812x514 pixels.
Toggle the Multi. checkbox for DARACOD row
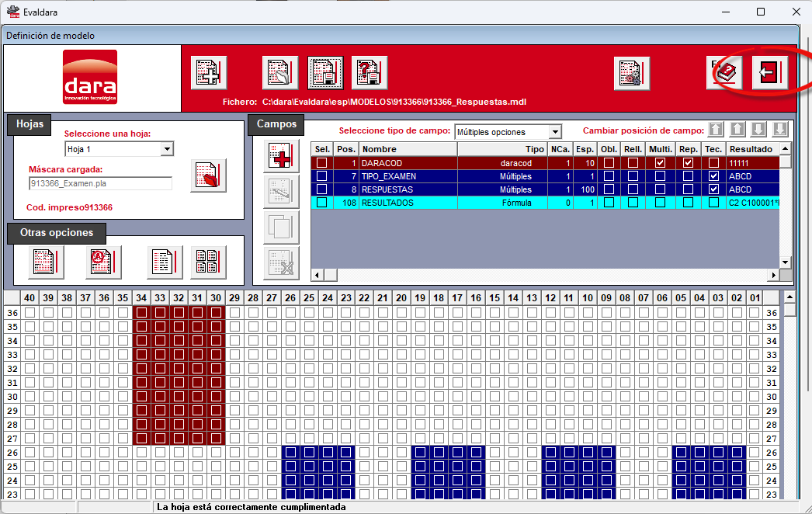point(660,163)
